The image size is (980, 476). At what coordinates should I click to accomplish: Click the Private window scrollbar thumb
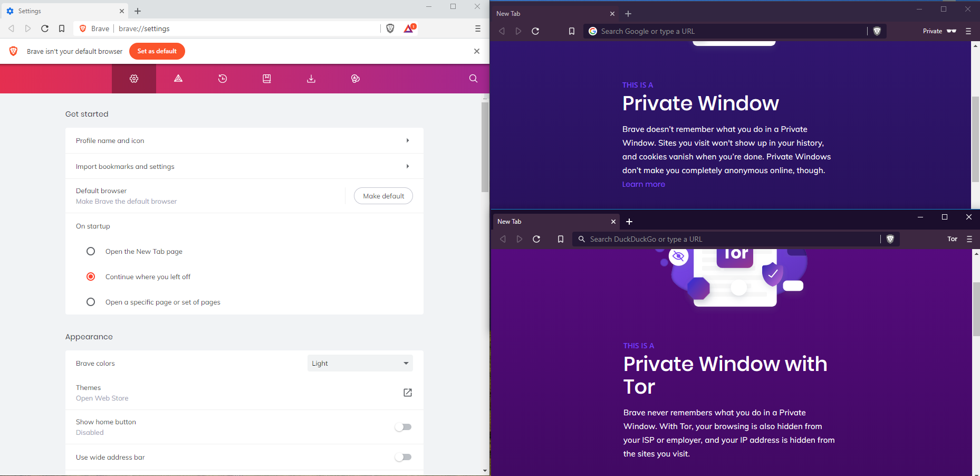coord(976,139)
